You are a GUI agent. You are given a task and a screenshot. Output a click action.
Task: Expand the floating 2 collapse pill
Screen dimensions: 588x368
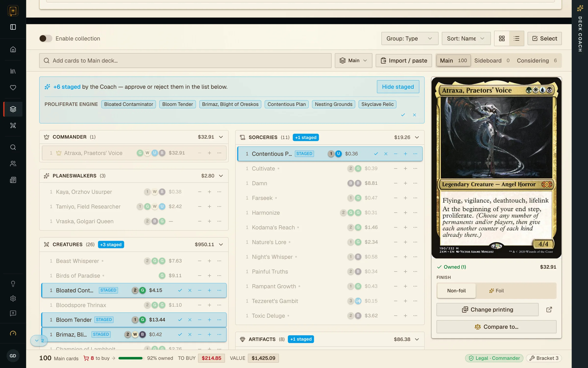(x=39, y=341)
